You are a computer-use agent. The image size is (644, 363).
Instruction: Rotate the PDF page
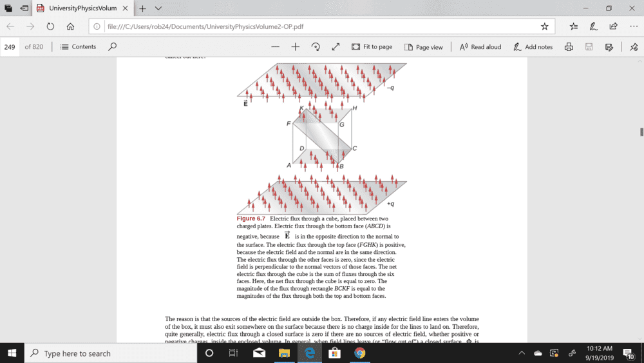click(x=316, y=47)
